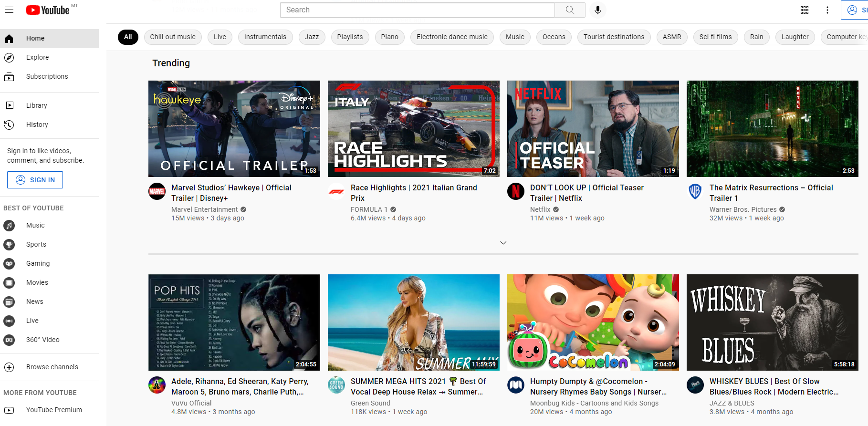Open the YouTube apps grid icon
This screenshot has width=868, height=426.
(x=805, y=10)
